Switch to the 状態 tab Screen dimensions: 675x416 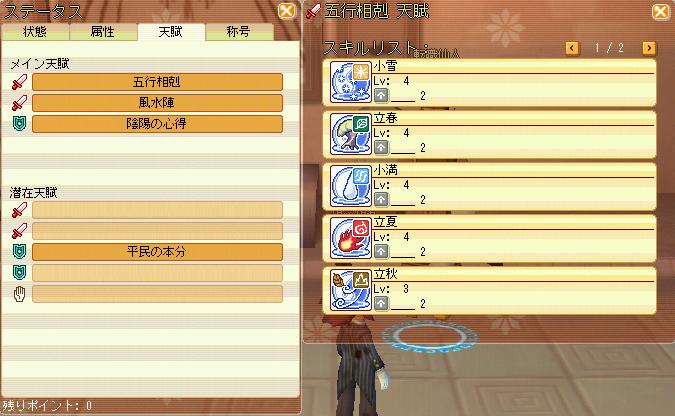(x=35, y=32)
